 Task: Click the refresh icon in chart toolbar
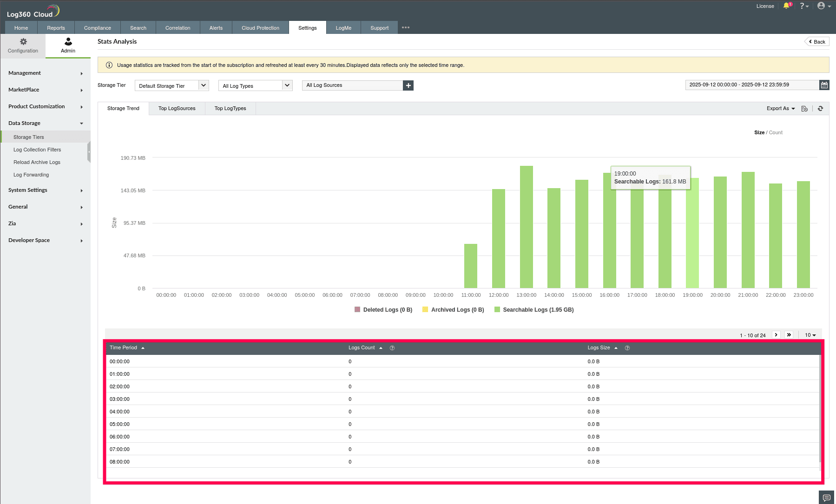pos(820,109)
